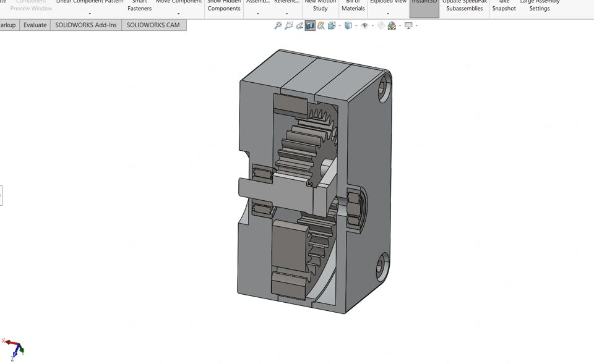The height and width of the screenshot is (364, 594).
Task: Click the View Settings monitor icon
Action: pyautogui.click(x=408, y=25)
